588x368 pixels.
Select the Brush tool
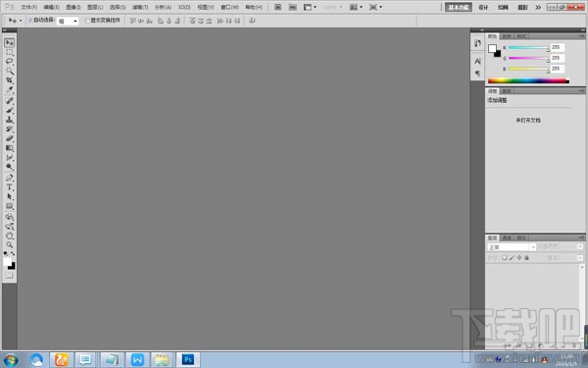(x=10, y=110)
